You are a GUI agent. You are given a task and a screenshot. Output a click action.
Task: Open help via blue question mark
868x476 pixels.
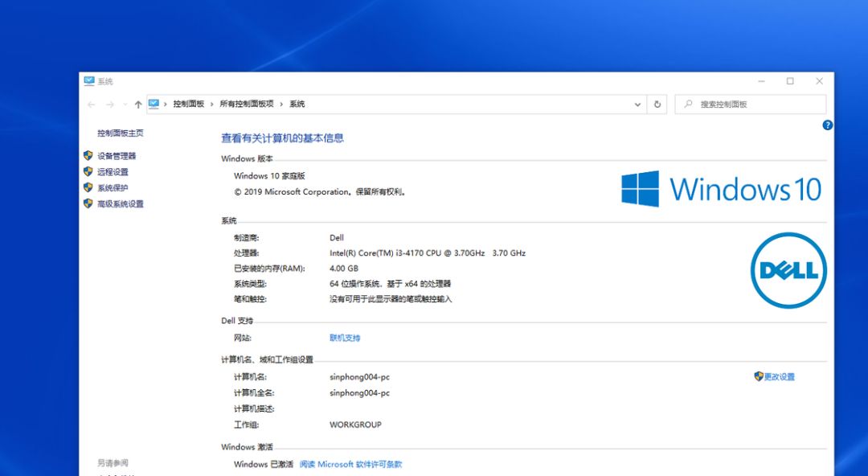[827, 125]
